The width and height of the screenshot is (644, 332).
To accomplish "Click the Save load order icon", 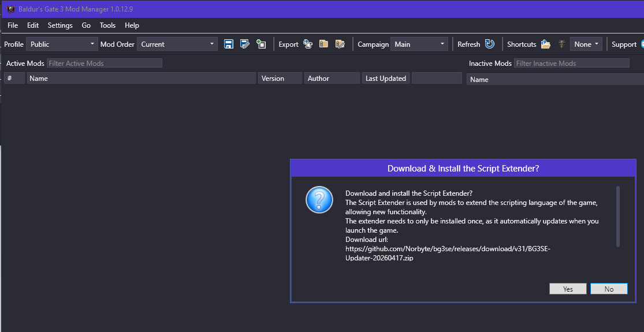I will coord(228,44).
